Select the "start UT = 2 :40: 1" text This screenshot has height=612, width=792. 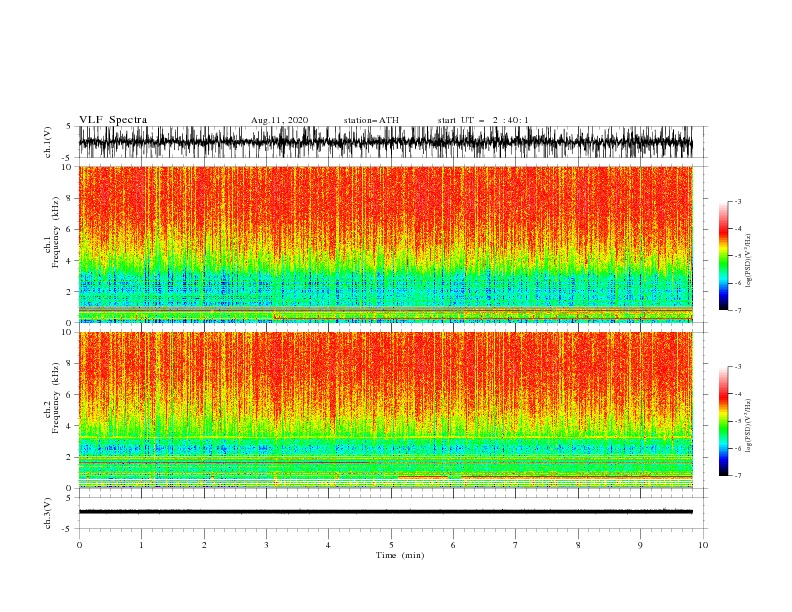pyautogui.click(x=483, y=120)
